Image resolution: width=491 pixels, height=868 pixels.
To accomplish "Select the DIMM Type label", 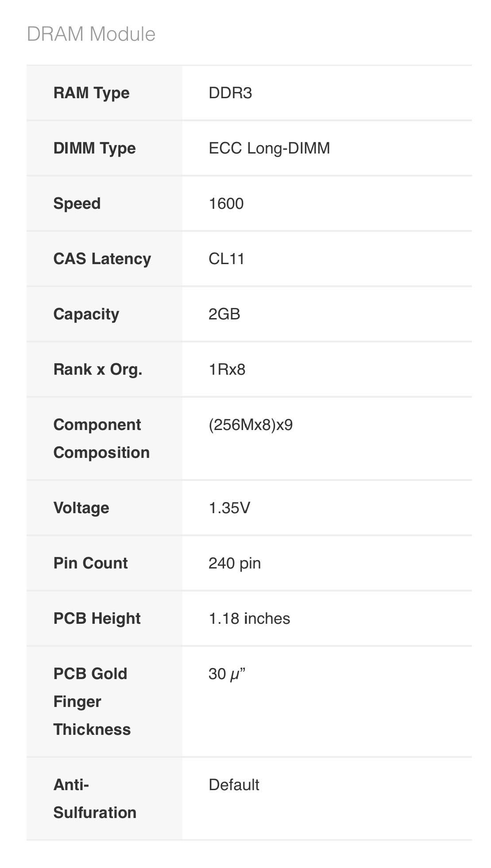I will tap(95, 148).
